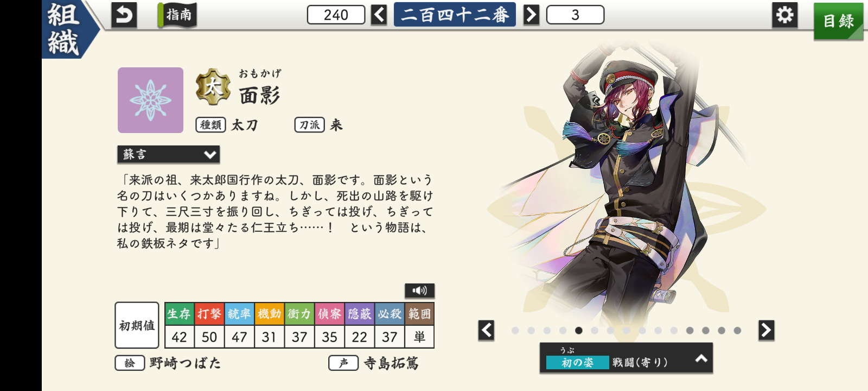Select the currently active page dot
Viewport: 868px width, 391px height.
pos(579,330)
